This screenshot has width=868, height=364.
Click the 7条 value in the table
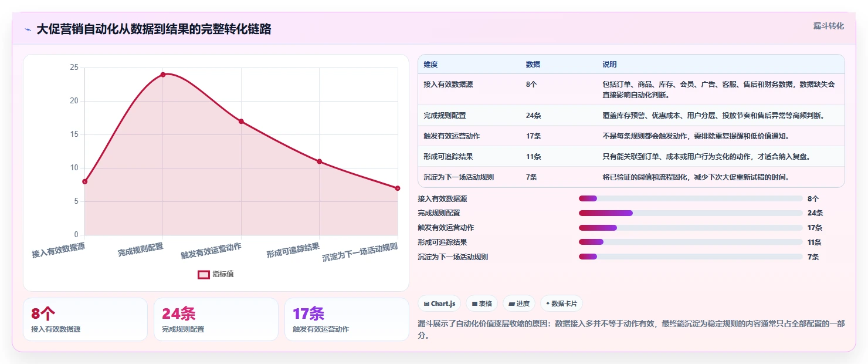531,177
